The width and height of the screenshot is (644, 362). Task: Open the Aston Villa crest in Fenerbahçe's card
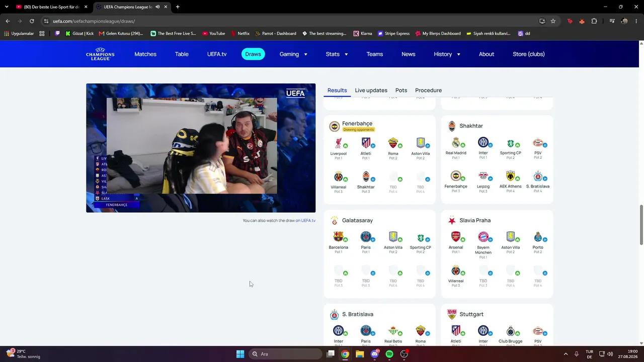point(421,143)
